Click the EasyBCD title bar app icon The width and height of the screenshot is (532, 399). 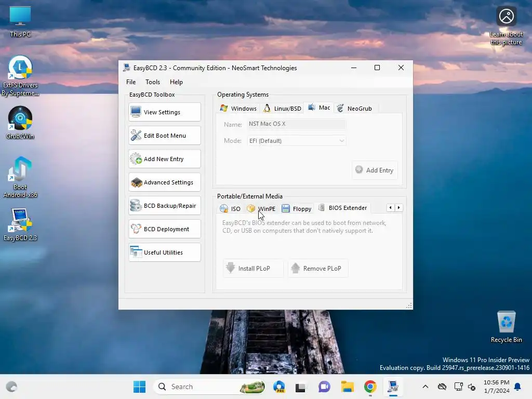[127, 68]
